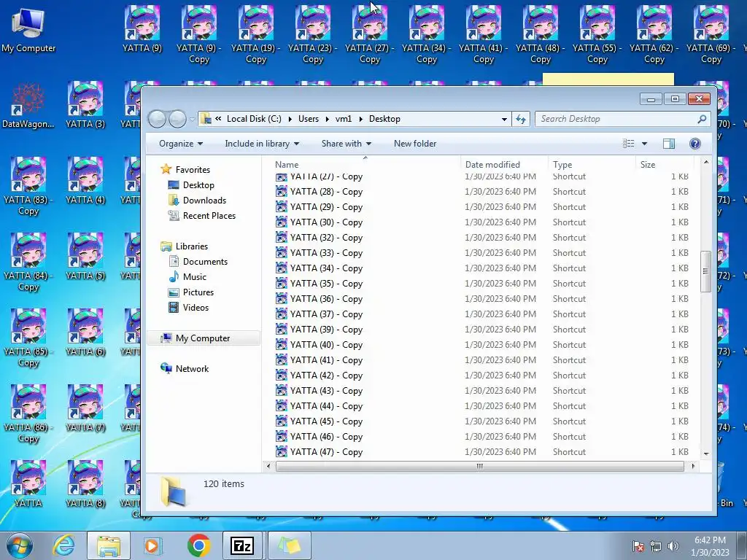The height and width of the screenshot is (560, 747).
Task: Open Organize menu
Action: pos(181,144)
